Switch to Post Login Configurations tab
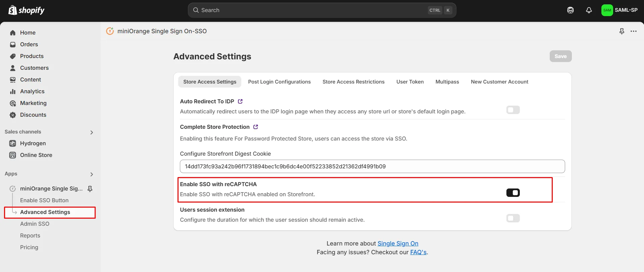 279,82
